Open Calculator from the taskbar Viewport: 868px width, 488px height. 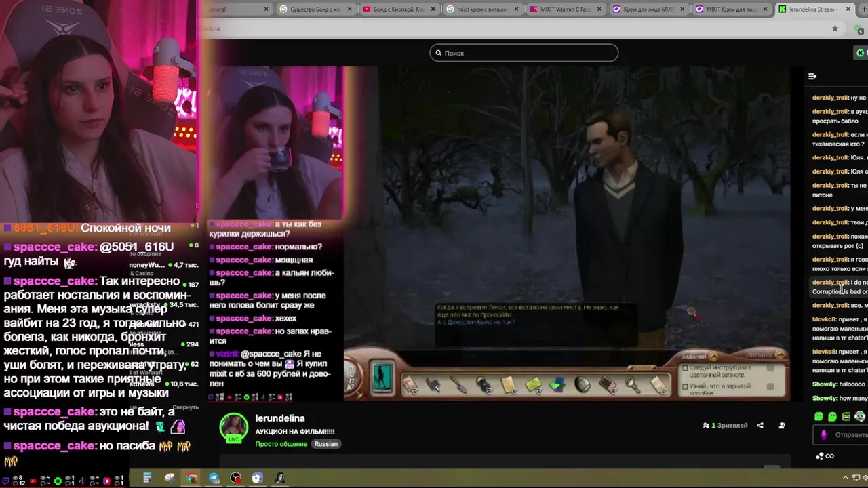147,479
